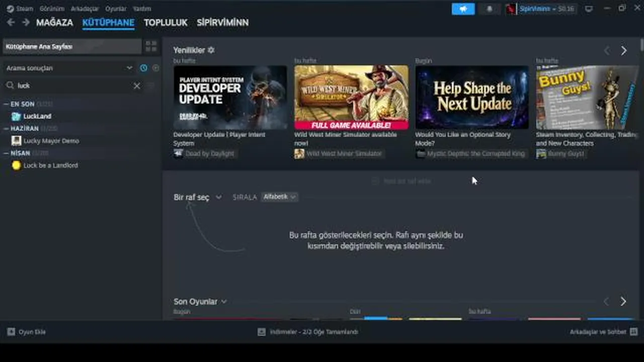This screenshot has height=362, width=644.
Task: Switch to the KÜTÜPHANE tab
Action: (x=108, y=23)
